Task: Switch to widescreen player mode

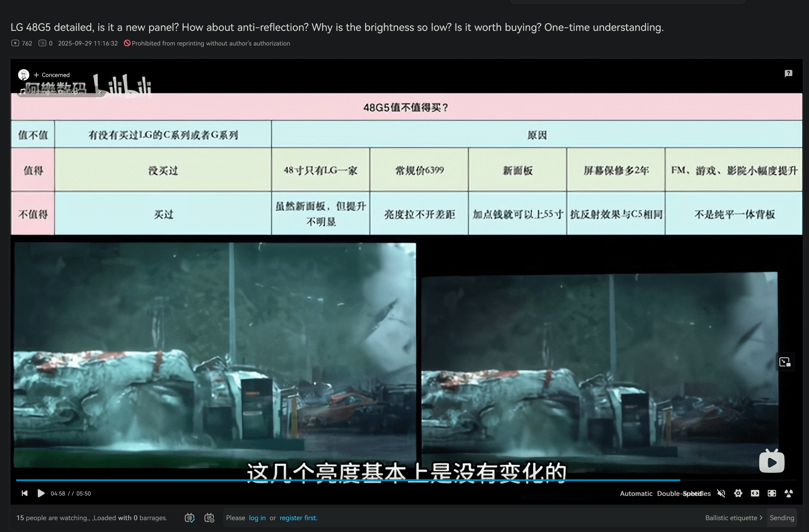Action: (x=755, y=493)
